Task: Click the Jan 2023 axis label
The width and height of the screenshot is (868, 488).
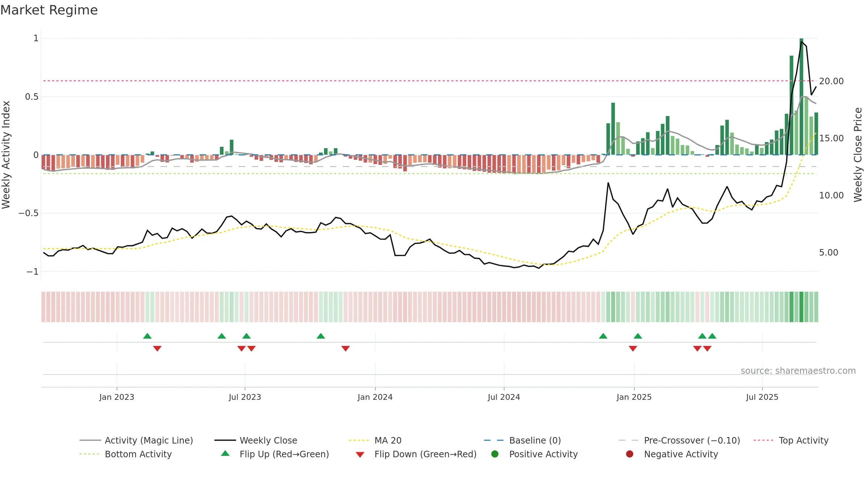Action: pos(116,397)
